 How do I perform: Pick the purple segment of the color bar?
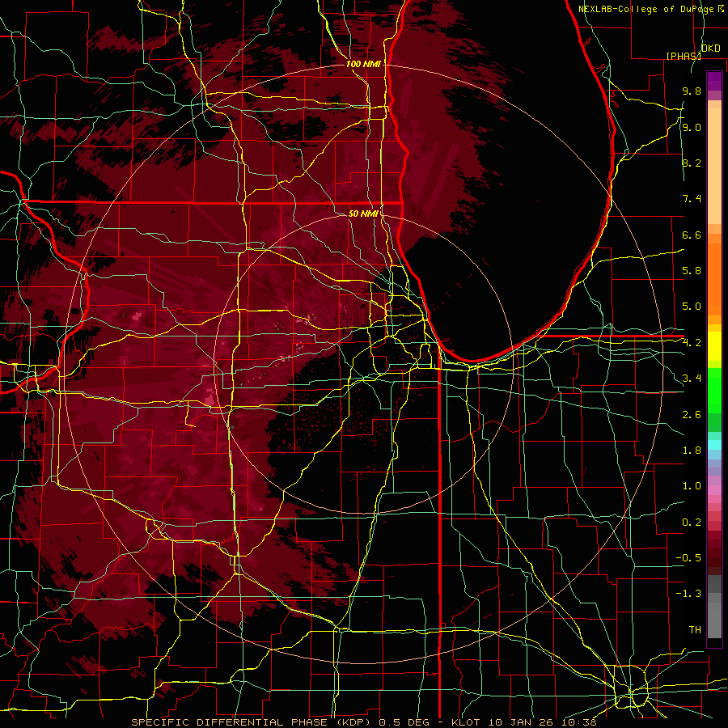pyautogui.click(x=714, y=81)
